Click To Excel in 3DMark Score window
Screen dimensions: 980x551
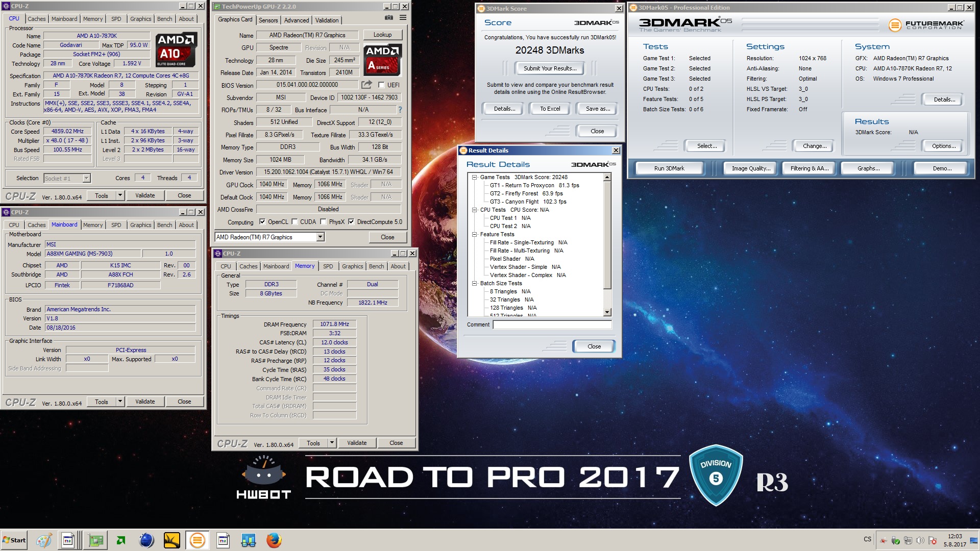pos(550,109)
